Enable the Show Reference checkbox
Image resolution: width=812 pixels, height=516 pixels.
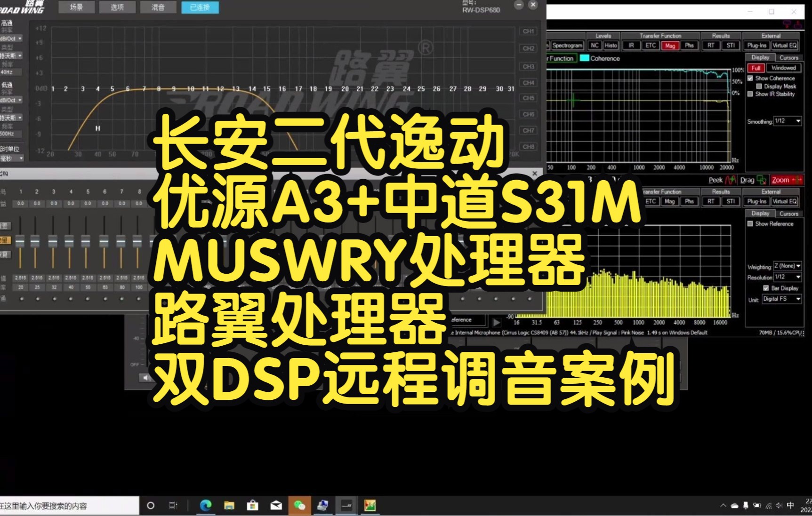click(x=750, y=224)
